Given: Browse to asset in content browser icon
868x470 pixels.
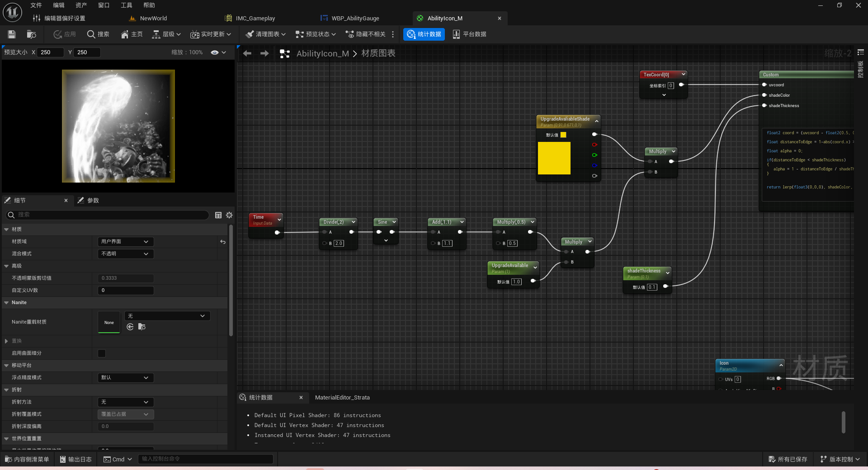Looking at the screenshot, I should point(31,34).
